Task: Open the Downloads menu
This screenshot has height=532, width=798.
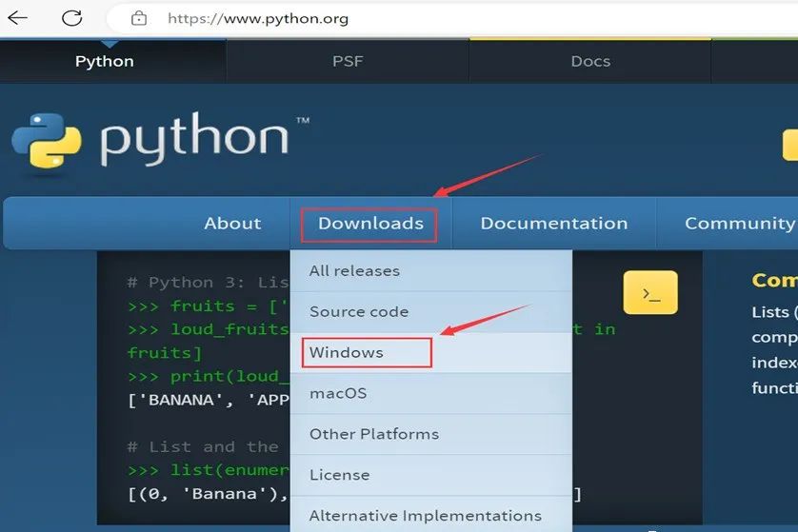Action: click(370, 224)
